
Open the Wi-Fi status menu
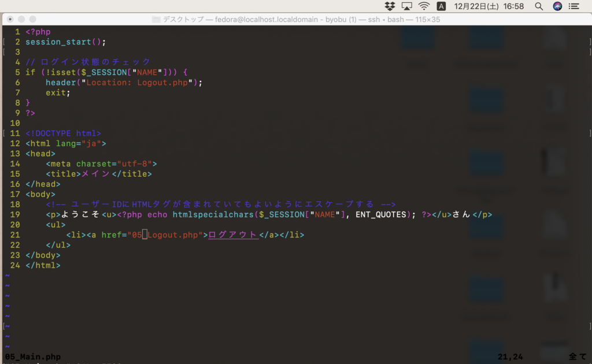point(424,6)
